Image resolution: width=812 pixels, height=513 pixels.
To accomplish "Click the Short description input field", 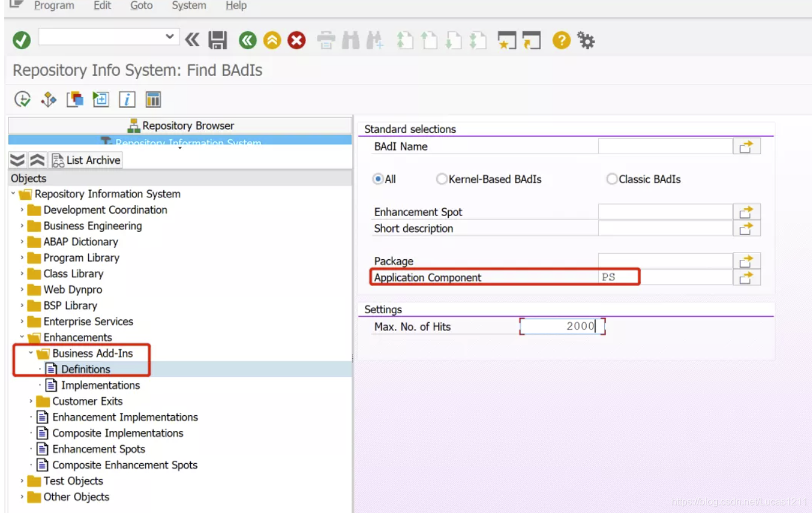I will [665, 228].
